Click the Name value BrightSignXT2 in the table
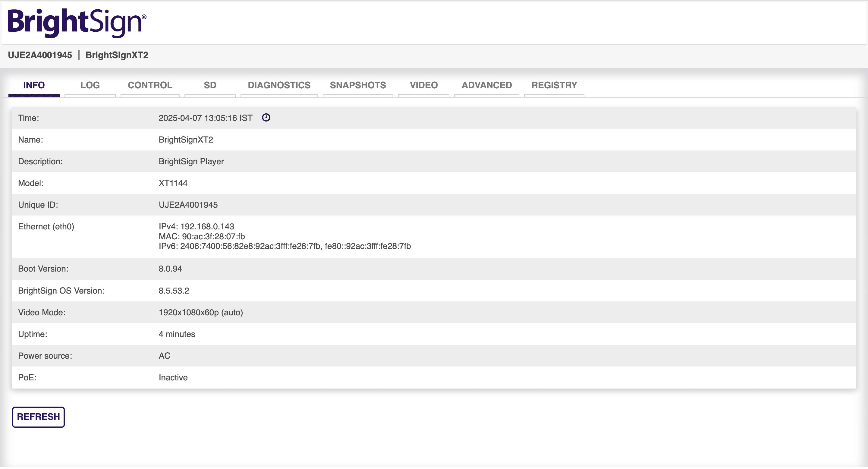The width and height of the screenshot is (868, 469). tap(186, 140)
